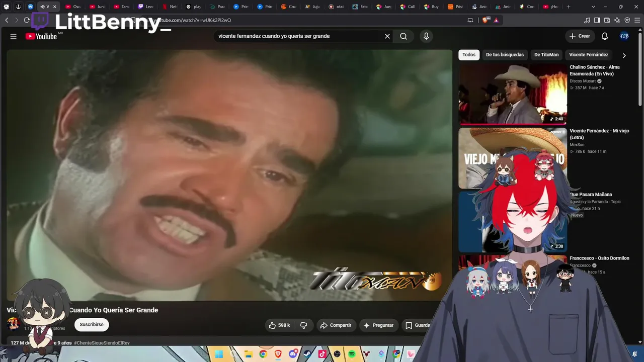This screenshot has height=362, width=644.
Task: Open the Francesco - Osito Dormilon video
Action: pyautogui.click(x=599, y=258)
